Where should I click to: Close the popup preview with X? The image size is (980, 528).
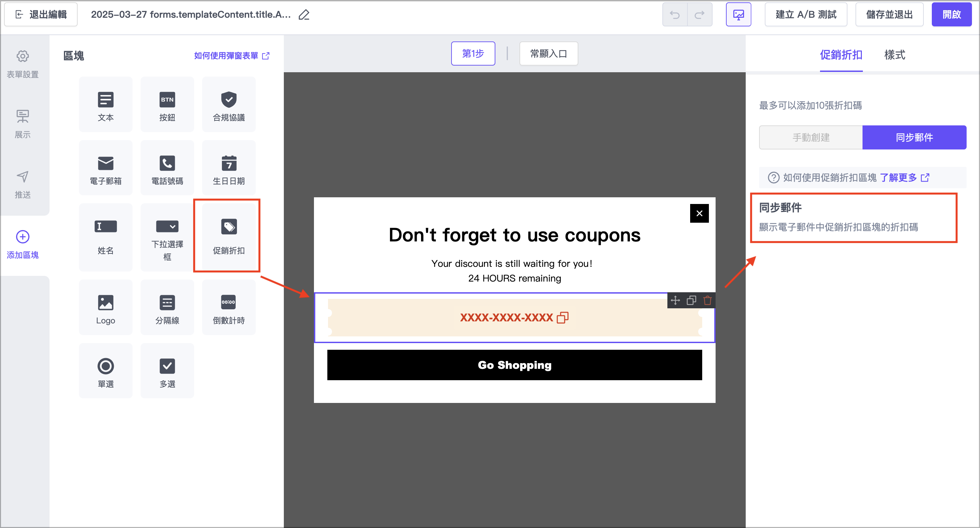tap(699, 213)
